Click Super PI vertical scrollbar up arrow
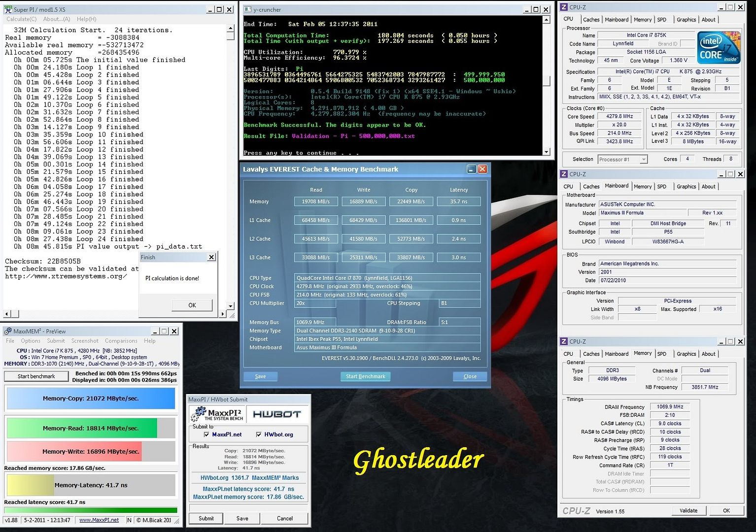The height and width of the screenshot is (532, 756). pos(230,28)
